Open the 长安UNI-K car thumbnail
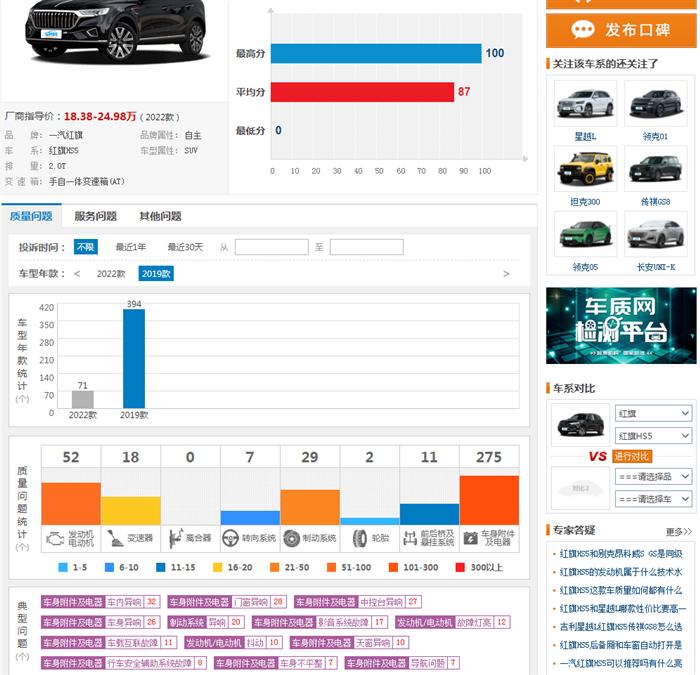This screenshot has height=675, width=700. [655, 234]
